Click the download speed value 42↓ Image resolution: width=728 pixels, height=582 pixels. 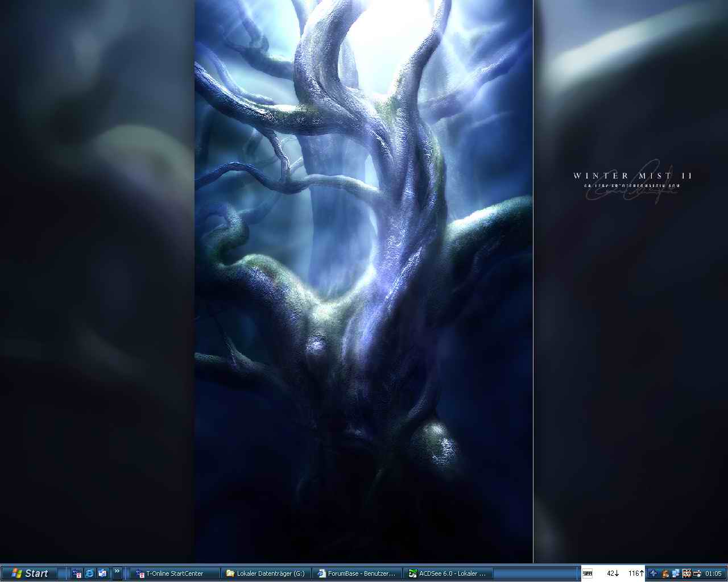click(613, 573)
